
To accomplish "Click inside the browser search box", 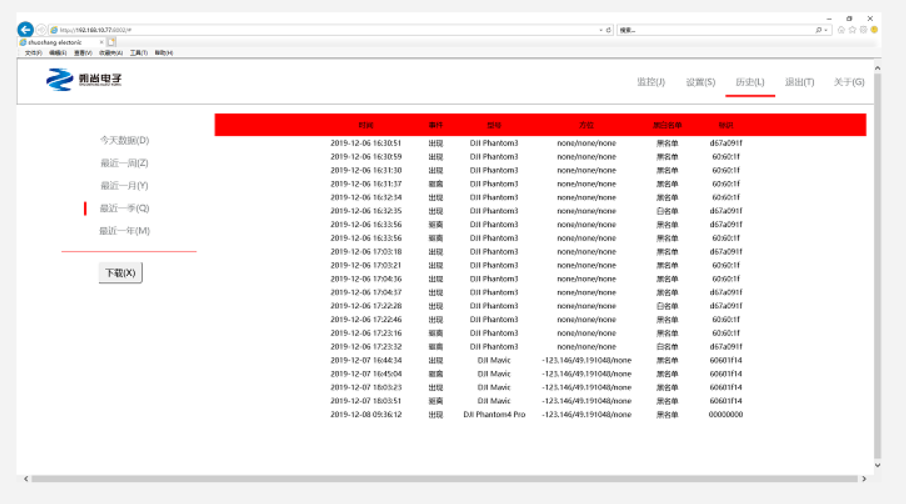I will click(x=715, y=29).
